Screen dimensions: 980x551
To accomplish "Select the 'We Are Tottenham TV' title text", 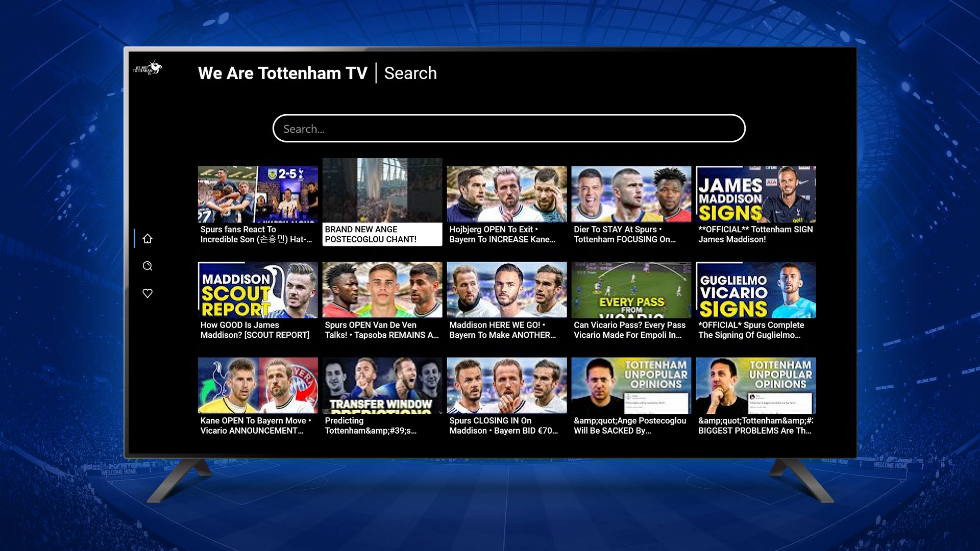I will pos(283,73).
